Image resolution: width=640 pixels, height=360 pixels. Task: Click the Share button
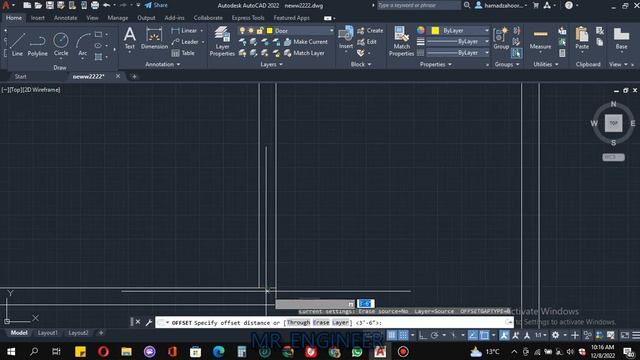coord(156,5)
